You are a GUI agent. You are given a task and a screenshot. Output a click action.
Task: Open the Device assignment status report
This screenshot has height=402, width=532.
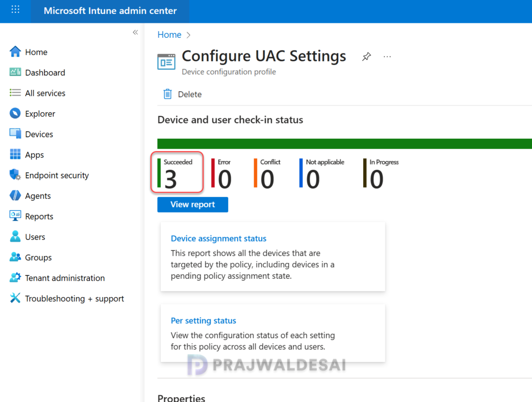219,238
